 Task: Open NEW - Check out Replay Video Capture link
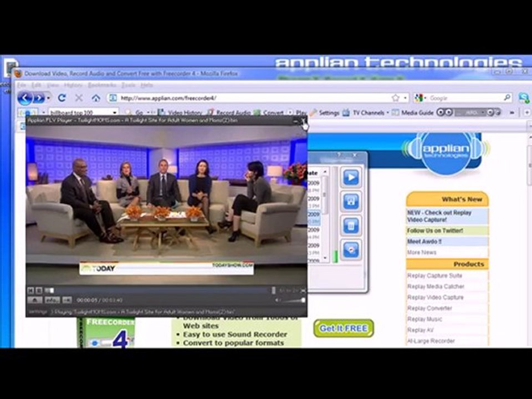coord(439,216)
